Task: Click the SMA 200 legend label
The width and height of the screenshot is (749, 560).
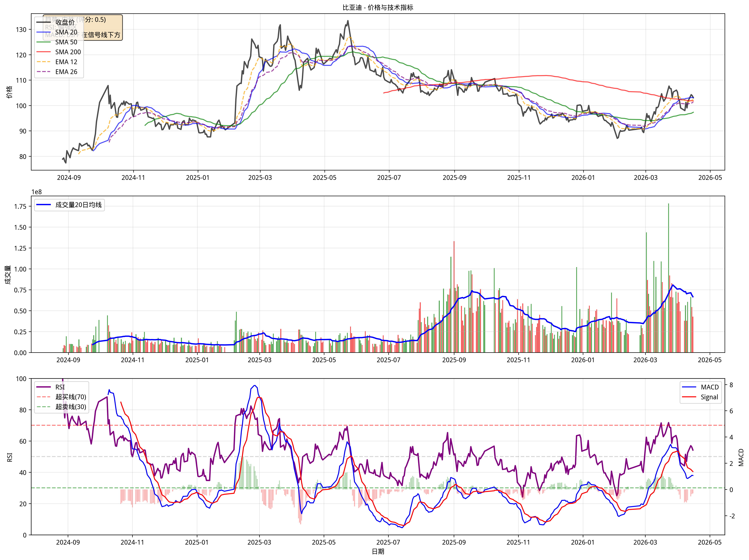Action: (68, 52)
